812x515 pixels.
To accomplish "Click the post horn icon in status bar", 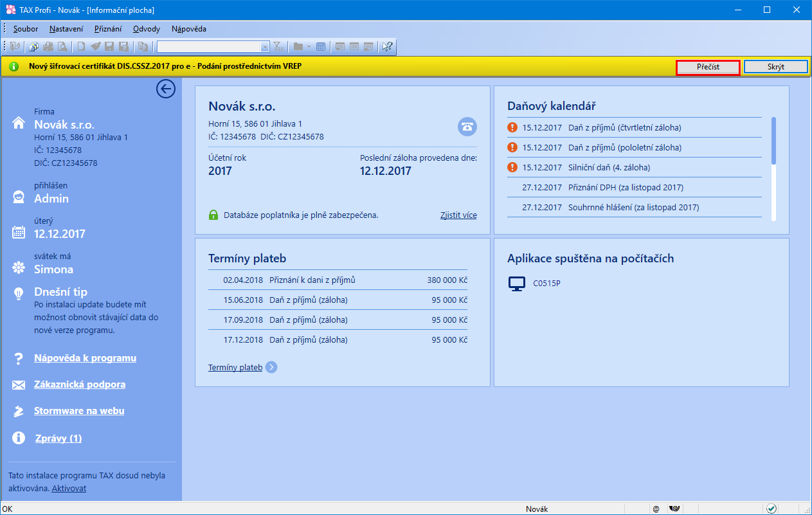I will [x=674, y=509].
